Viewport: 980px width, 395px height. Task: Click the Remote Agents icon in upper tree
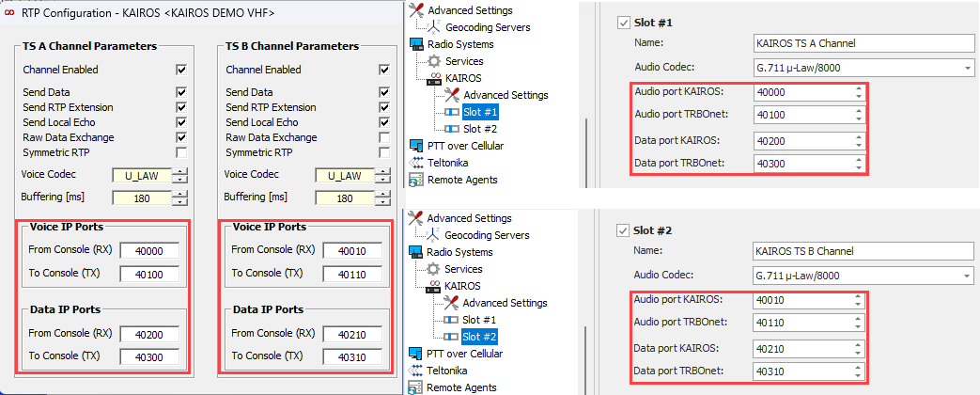pos(417,180)
